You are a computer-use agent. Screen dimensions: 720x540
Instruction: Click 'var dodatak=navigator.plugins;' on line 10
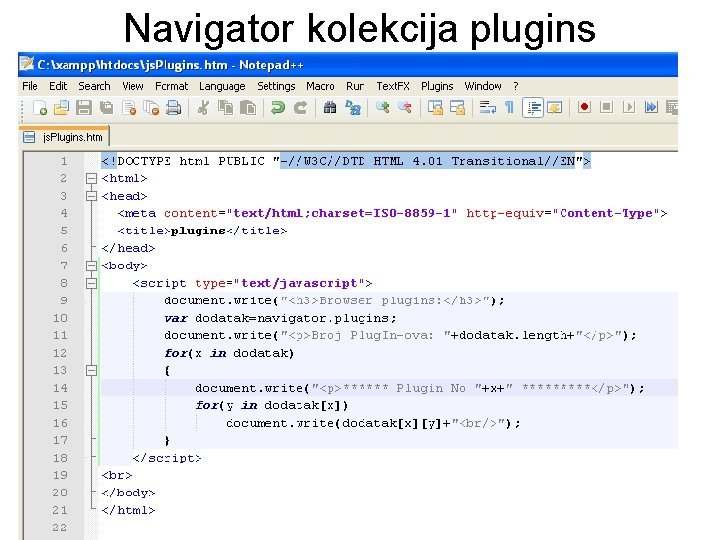pos(280,318)
